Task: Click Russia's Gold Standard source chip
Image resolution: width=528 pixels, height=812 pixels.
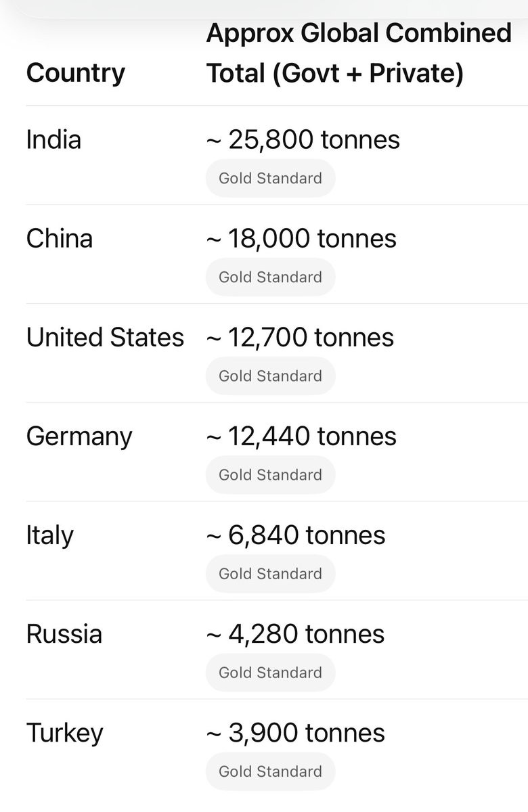Action: 270,673
